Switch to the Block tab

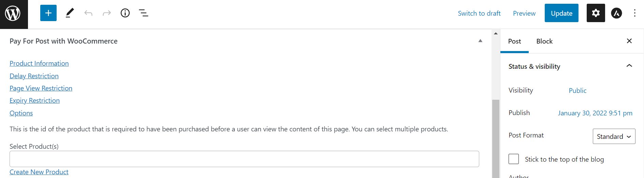click(544, 41)
